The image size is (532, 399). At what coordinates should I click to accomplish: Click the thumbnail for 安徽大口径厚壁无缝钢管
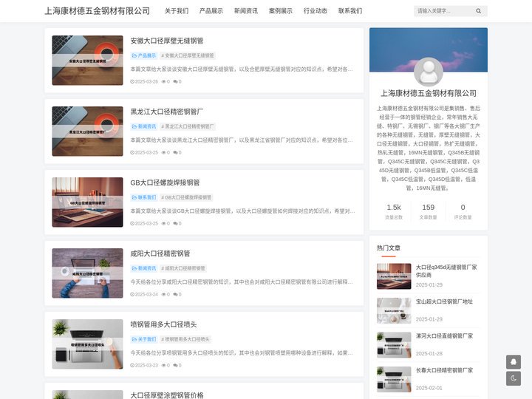click(x=87, y=61)
